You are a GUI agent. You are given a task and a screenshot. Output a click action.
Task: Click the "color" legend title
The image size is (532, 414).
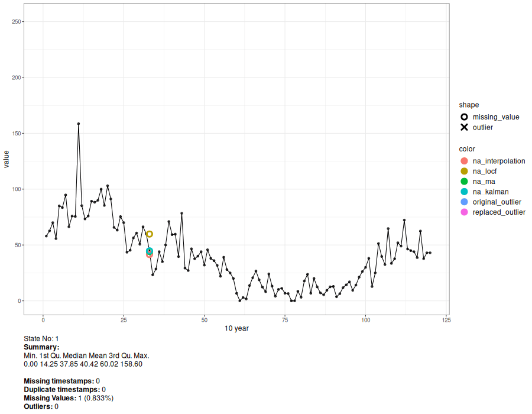[467, 149]
